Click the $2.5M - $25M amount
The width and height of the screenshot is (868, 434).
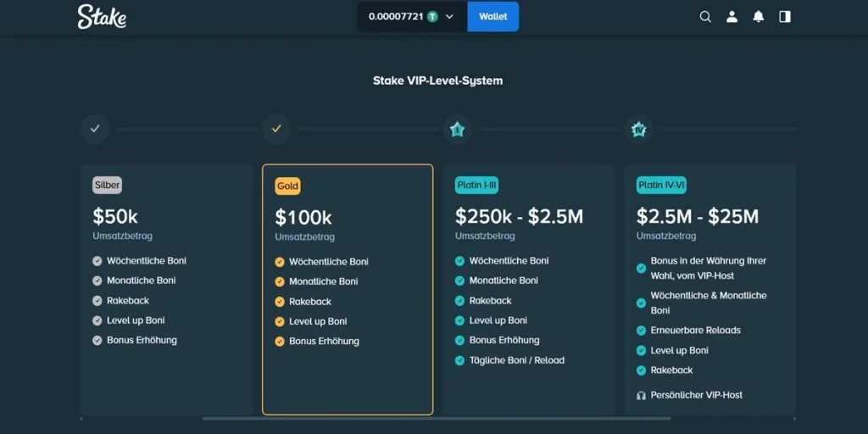point(698,216)
